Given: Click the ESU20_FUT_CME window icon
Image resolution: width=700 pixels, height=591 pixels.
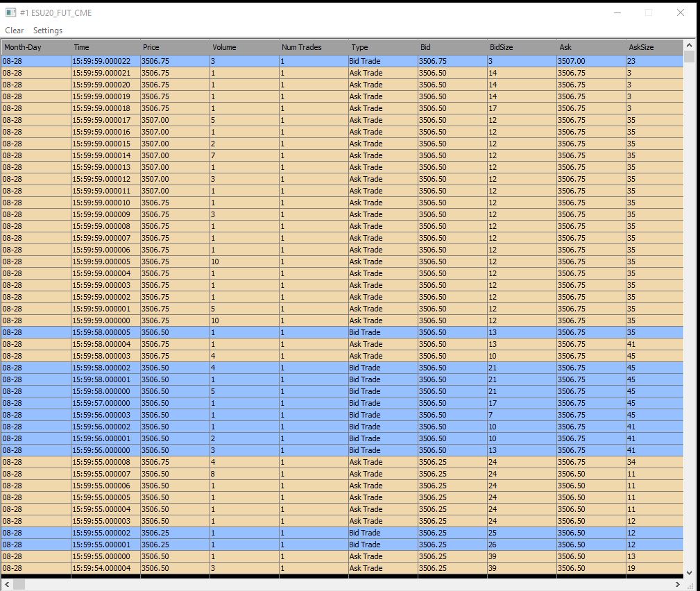Looking at the screenshot, I should (10, 12).
